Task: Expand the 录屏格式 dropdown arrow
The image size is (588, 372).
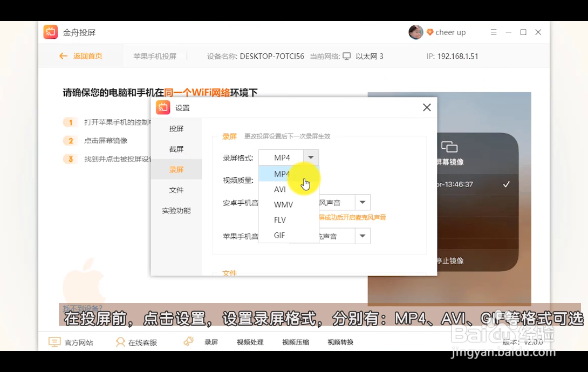Action: [311, 157]
